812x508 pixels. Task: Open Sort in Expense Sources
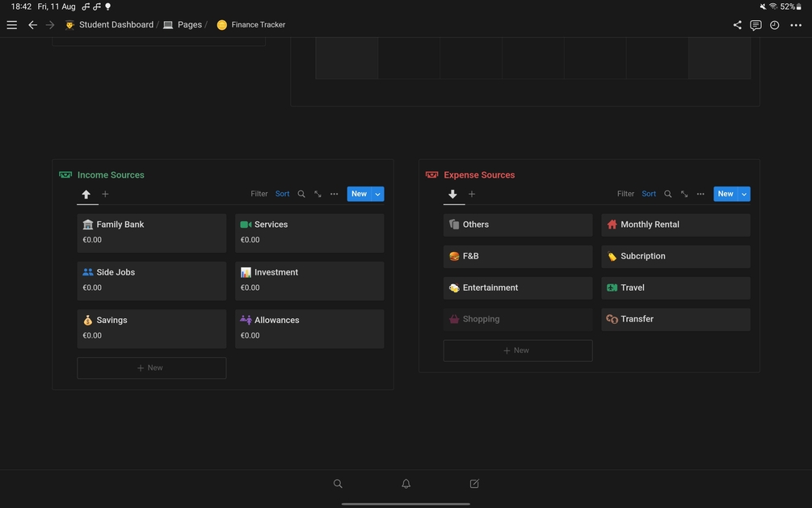coord(649,194)
